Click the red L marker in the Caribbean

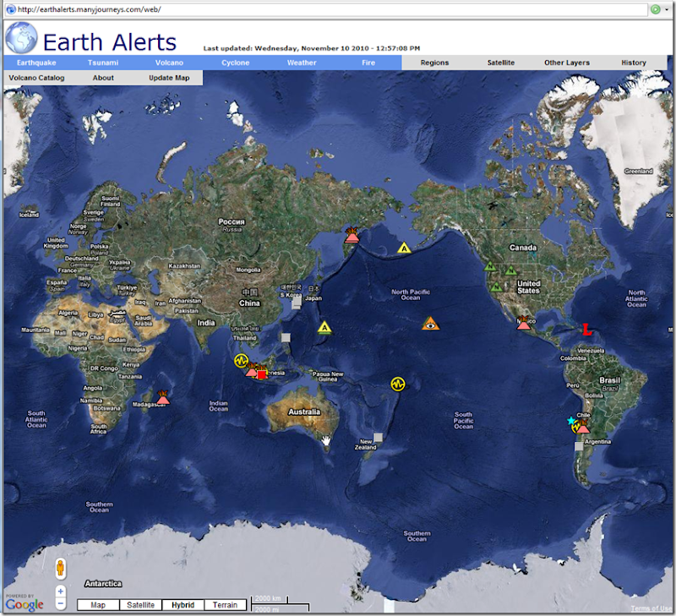pos(586,330)
